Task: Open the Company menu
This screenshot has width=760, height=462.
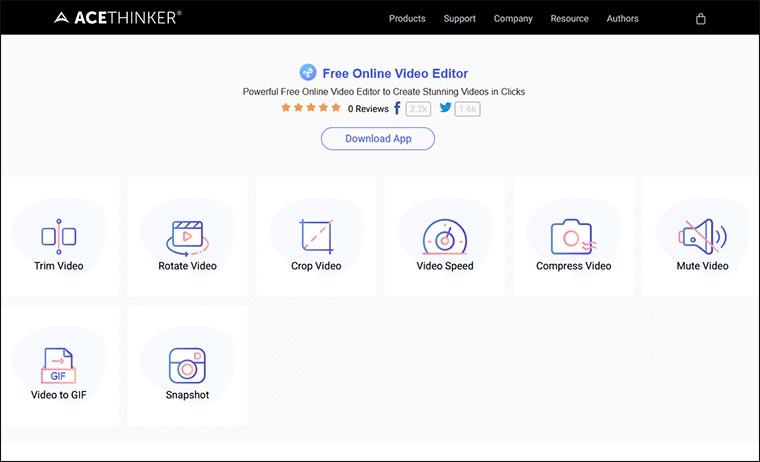Action: (x=513, y=18)
